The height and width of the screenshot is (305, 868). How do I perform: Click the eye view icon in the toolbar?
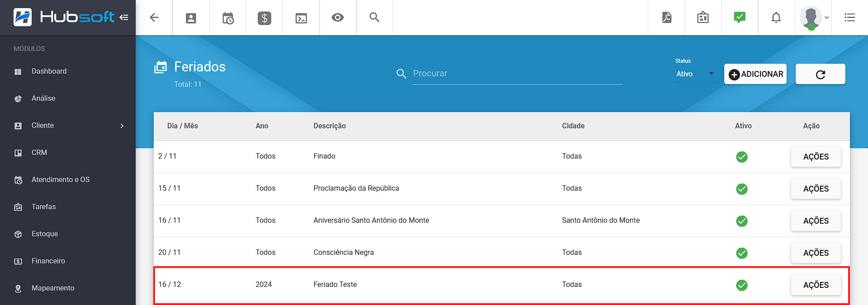pyautogui.click(x=338, y=18)
